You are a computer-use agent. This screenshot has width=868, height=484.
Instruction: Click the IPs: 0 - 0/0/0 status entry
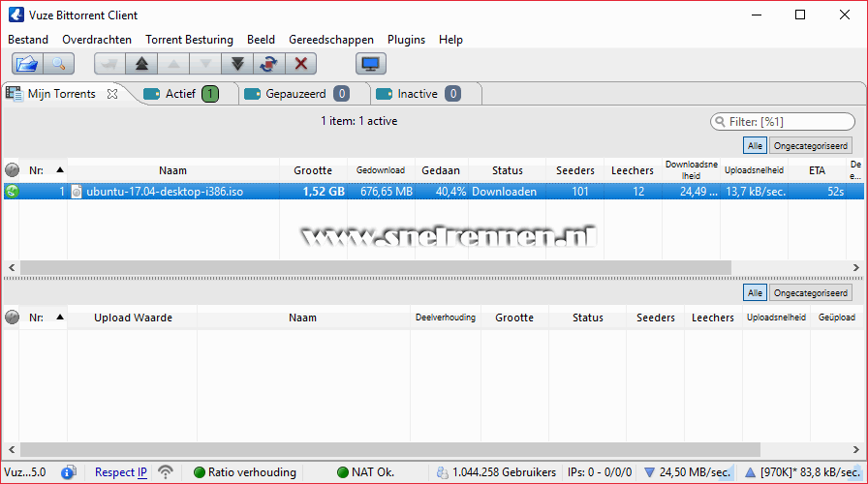click(600, 472)
